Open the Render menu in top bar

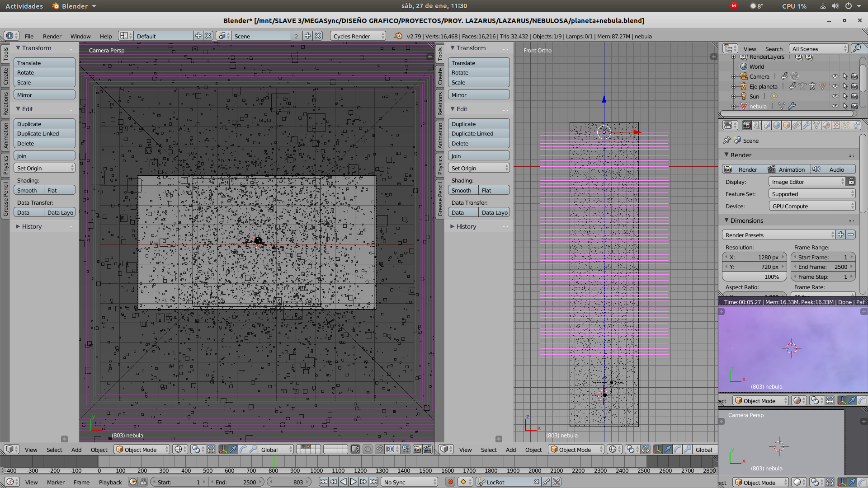pos(52,36)
